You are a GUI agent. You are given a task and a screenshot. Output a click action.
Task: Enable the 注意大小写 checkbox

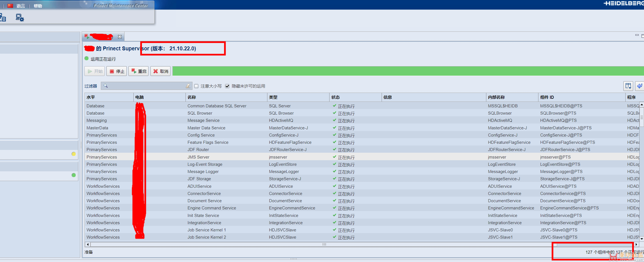[196, 86]
